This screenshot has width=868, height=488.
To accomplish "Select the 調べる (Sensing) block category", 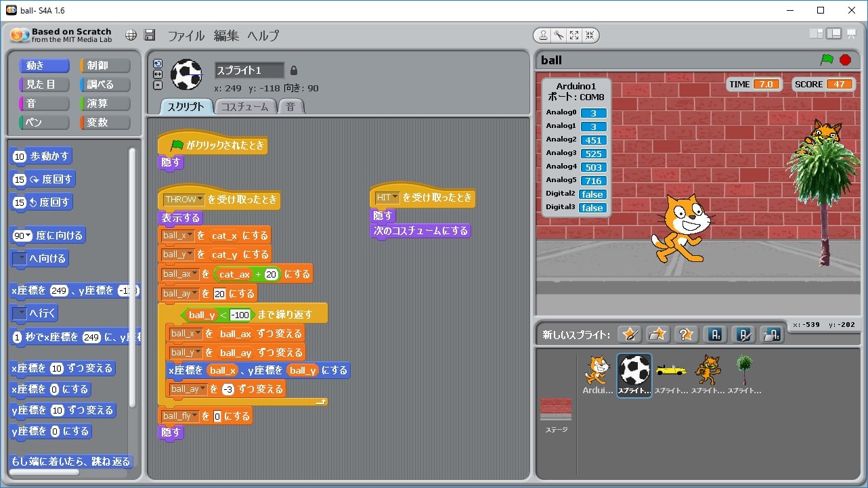I will click(x=105, y=85).
